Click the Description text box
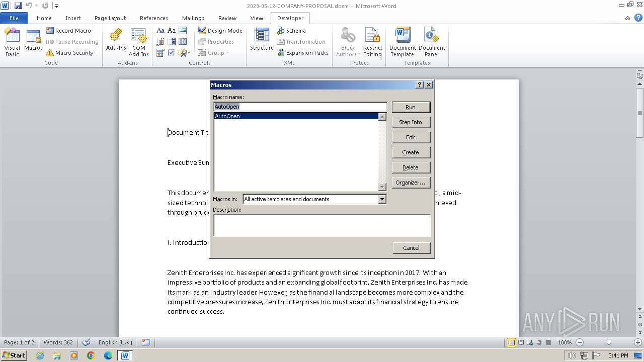This screenshot has width=644, height=362. click(322, 225)
